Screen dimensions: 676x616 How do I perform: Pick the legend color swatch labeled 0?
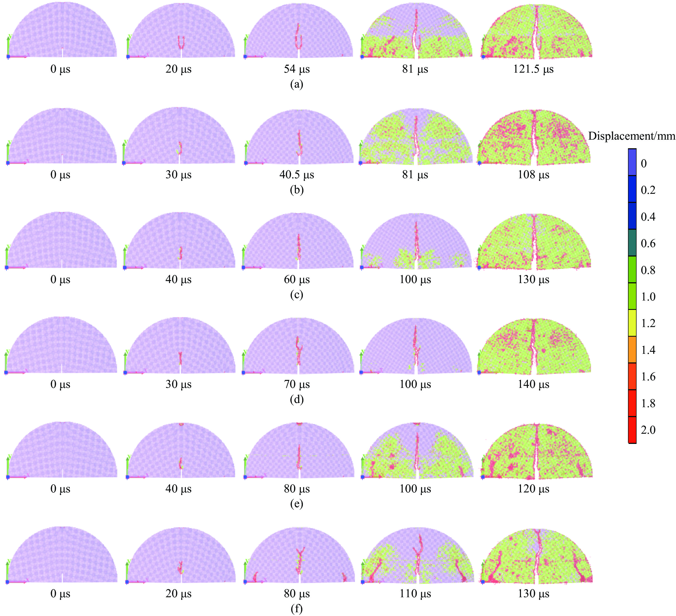(632, 162)
